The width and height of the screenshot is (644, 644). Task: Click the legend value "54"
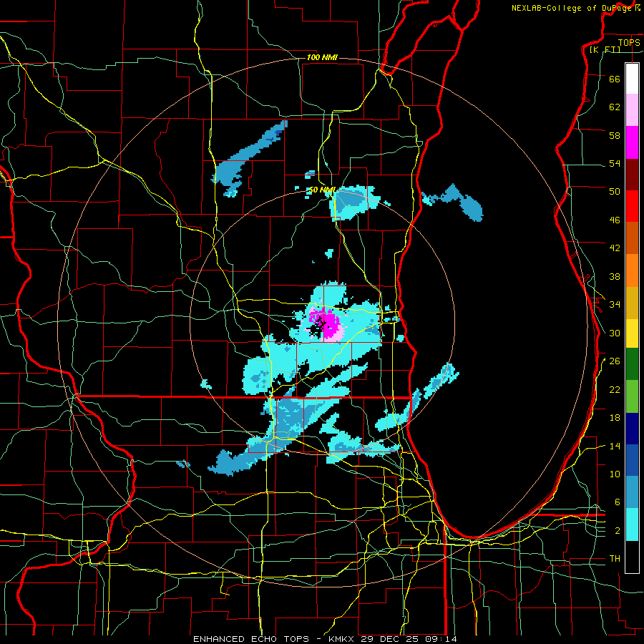615,163
